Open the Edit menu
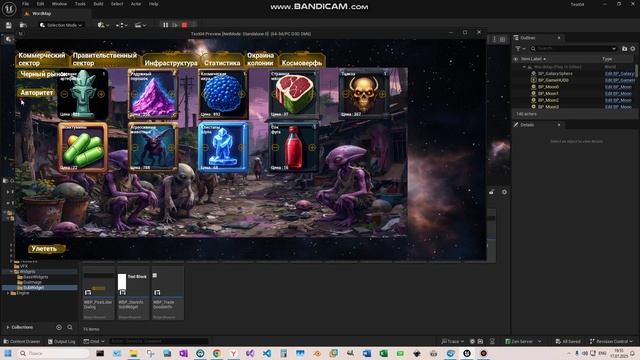This screenshot has width=640, height=360. coord(40,4)
